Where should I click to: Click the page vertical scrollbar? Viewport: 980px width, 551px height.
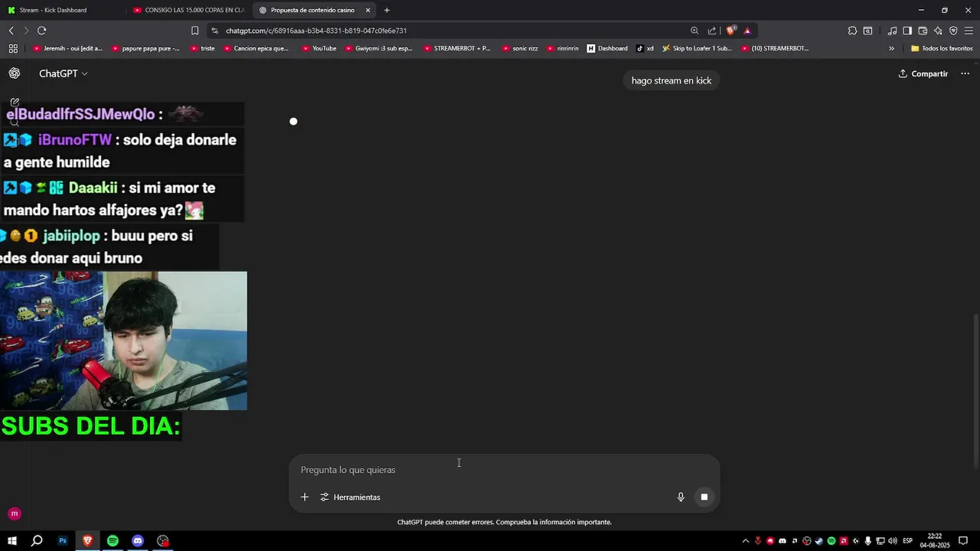click(975, 390)
